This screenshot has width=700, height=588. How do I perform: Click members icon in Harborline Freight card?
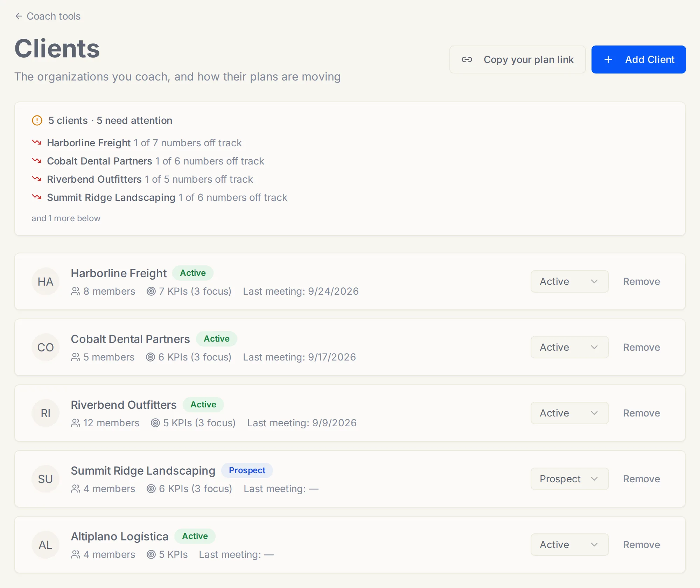pyautogui.click(x=76, y=291)
